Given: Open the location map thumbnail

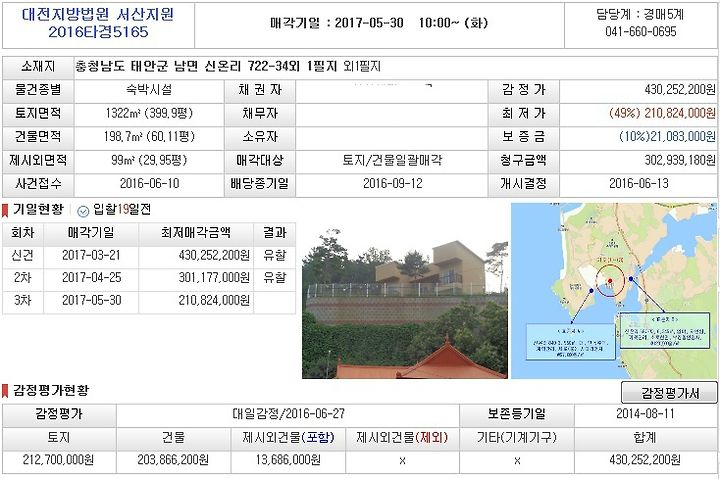Looking at the screenshot, I should point(614,291).
